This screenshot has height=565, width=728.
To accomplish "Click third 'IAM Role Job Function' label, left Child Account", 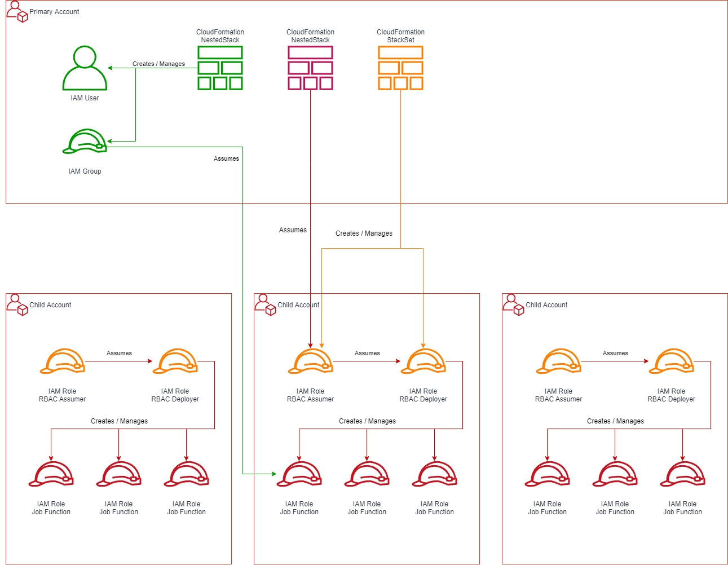I will click(x=186, y=508).
